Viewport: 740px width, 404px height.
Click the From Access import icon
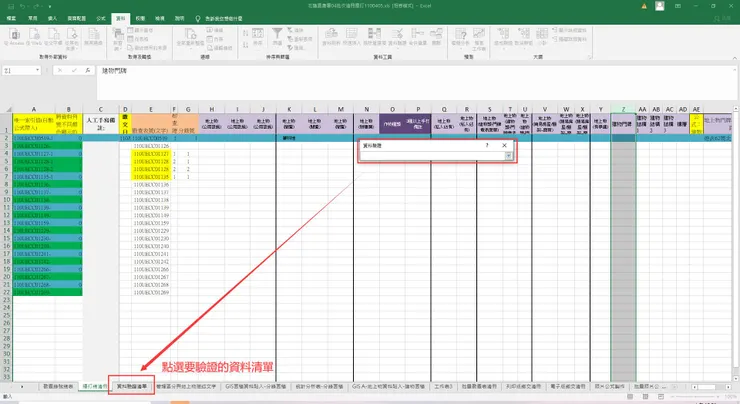pos(15,36)
